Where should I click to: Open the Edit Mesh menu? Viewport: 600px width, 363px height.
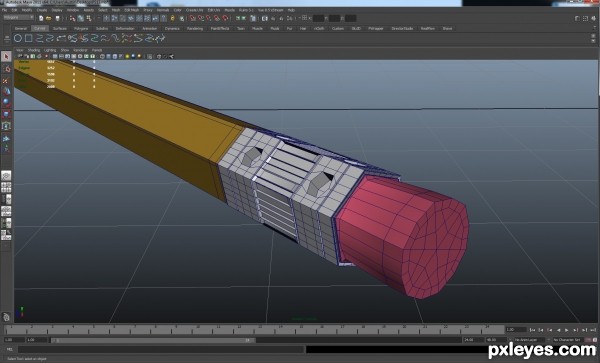132,10
